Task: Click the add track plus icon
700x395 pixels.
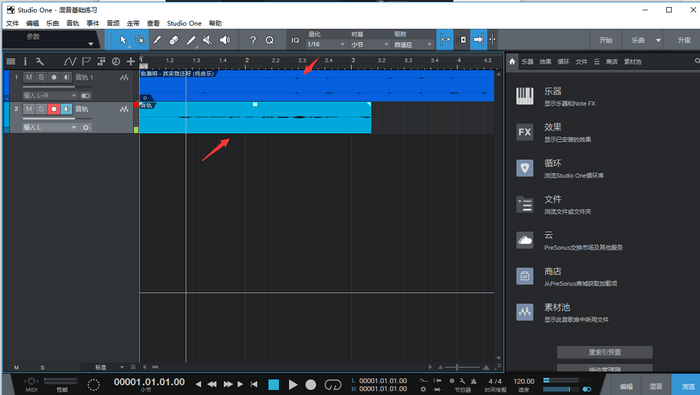Action: point(130,62)
